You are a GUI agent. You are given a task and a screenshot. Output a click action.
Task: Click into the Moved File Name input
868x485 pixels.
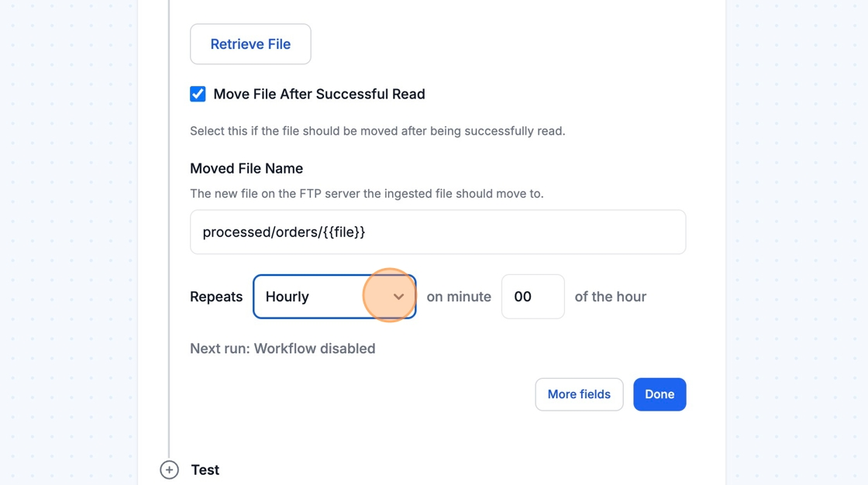pos(437,232)
